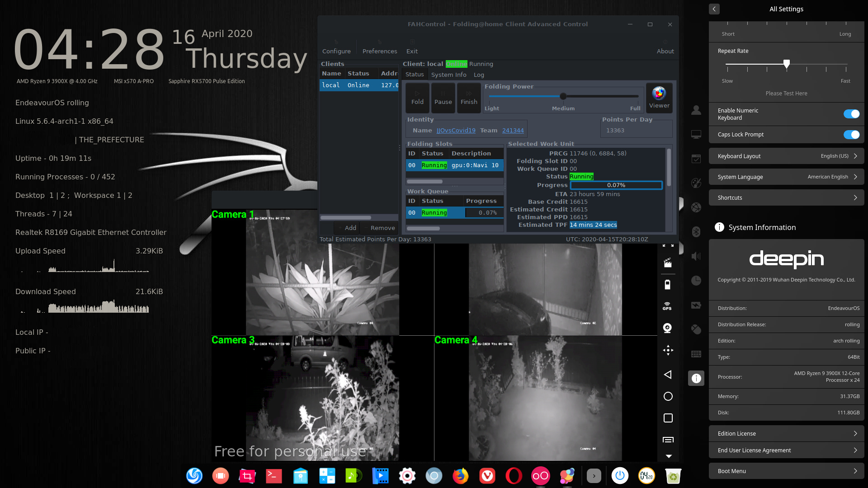Click the work unit Progress bar 0.07%
Screen dimensions: 868x488
pyautogui.click(x=616, y=185)
